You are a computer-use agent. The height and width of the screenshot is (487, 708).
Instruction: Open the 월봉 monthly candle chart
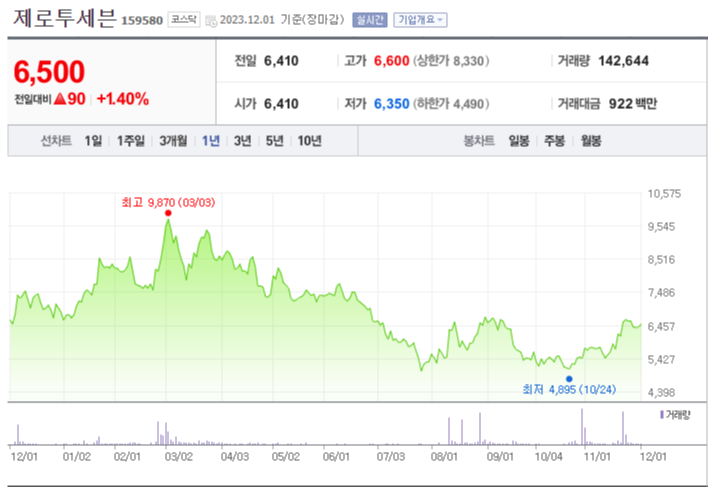[591, 141]
